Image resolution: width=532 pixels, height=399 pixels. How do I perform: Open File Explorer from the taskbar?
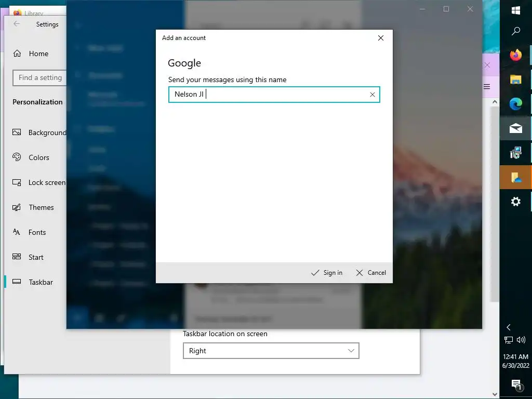point(516,79)
